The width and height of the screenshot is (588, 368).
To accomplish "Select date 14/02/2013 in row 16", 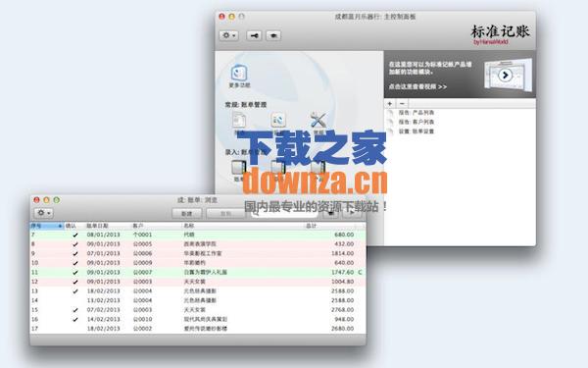I will (104, 319).
